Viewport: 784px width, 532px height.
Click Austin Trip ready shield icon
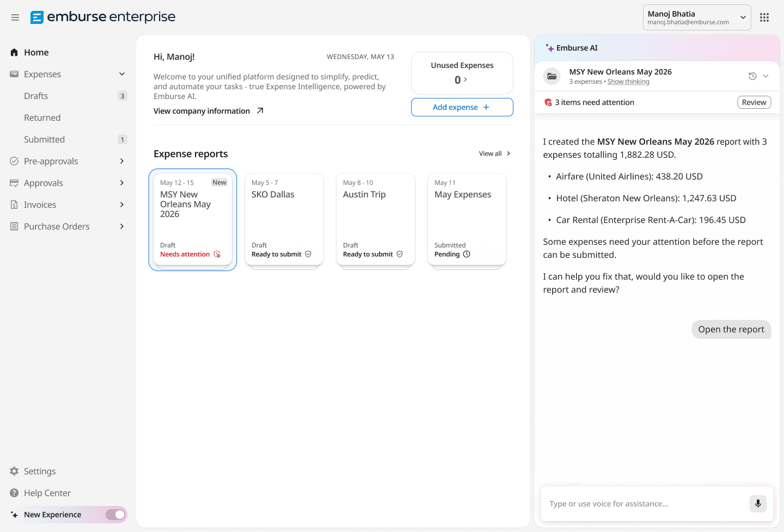pos(400,254)
